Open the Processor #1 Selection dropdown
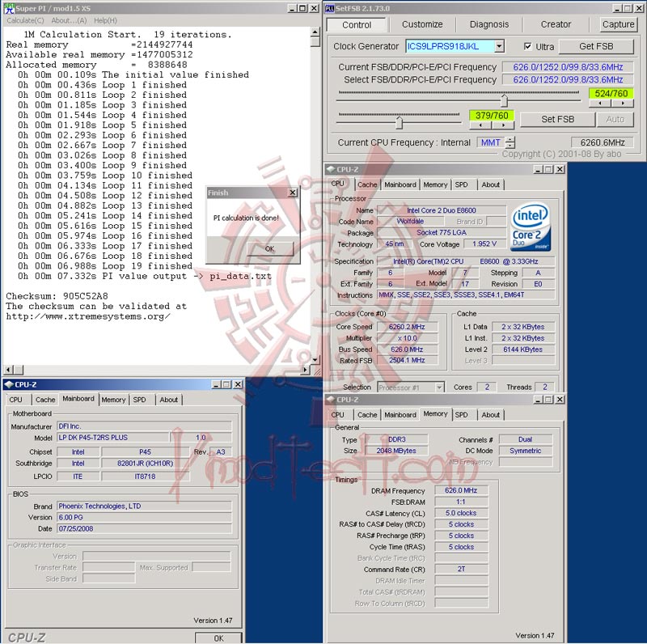 coord(439,388)
